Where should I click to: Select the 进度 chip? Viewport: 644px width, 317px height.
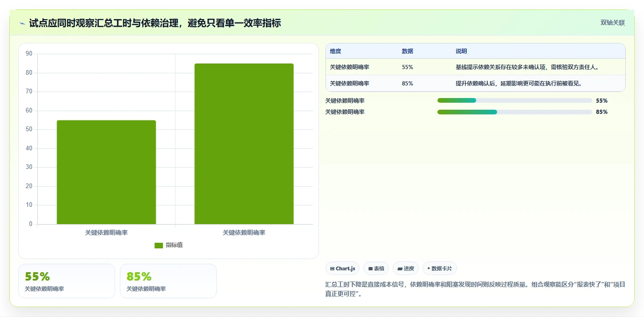(406, 268)
